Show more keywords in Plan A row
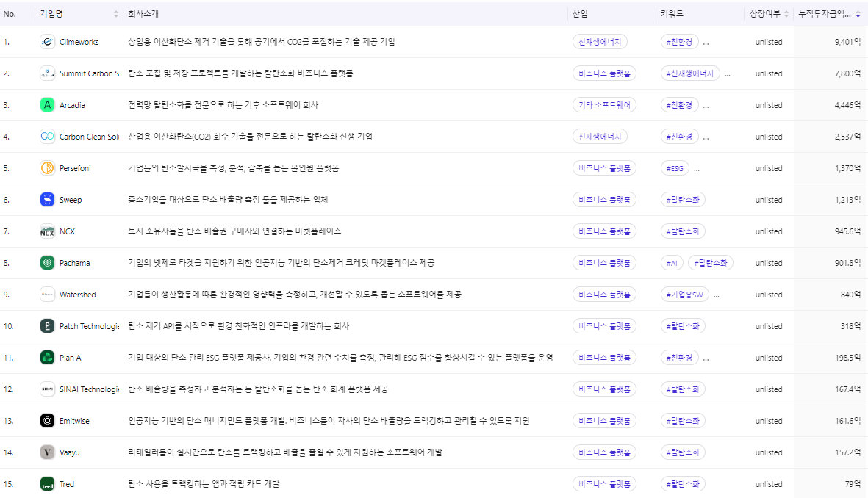868x498 pixels. click(706, 358)
